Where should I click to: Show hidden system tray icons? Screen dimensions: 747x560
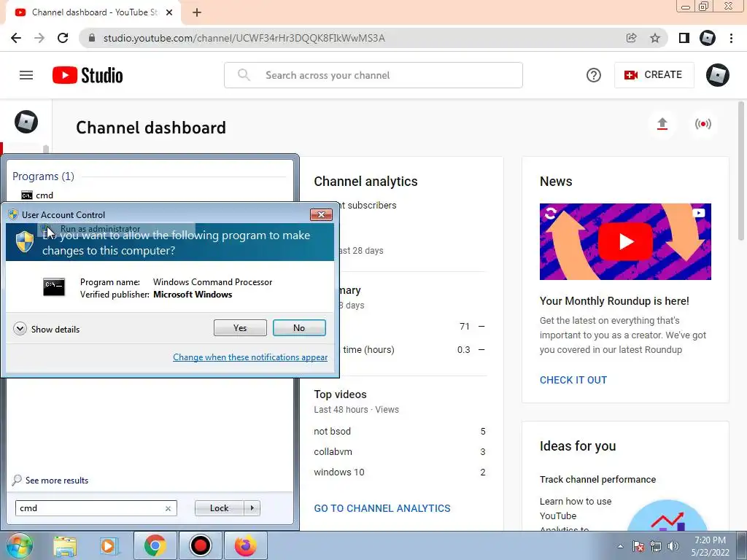tap(620, 546)
